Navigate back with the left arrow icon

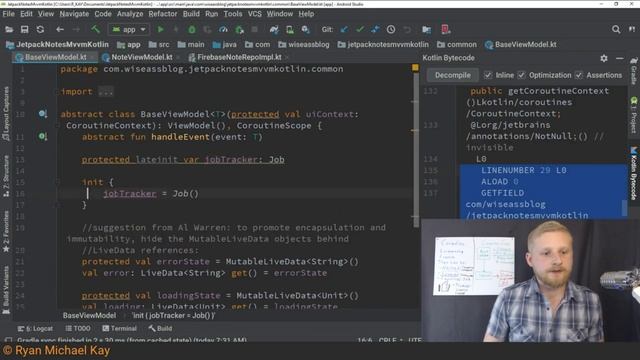[60, 29]
